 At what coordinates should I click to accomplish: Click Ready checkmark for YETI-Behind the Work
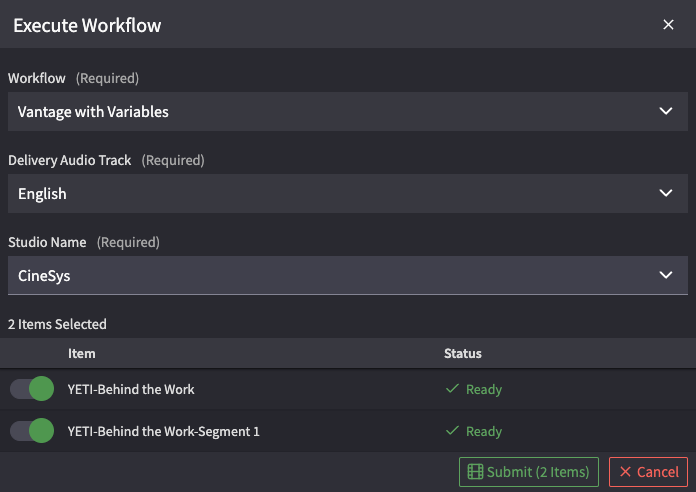click(452, 389)
